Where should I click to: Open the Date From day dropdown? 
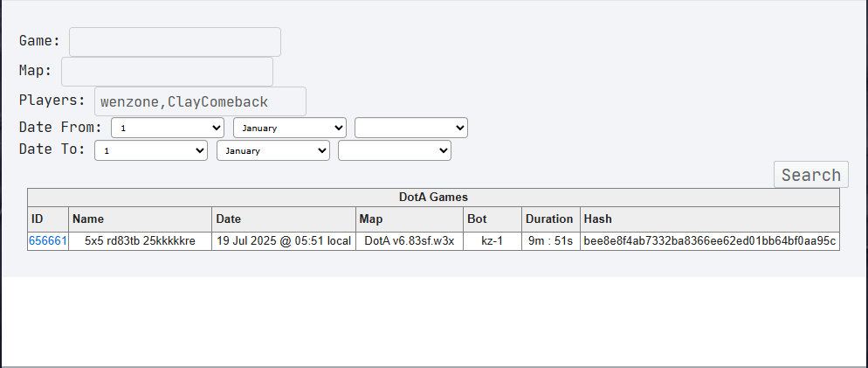tap(168, 128)
